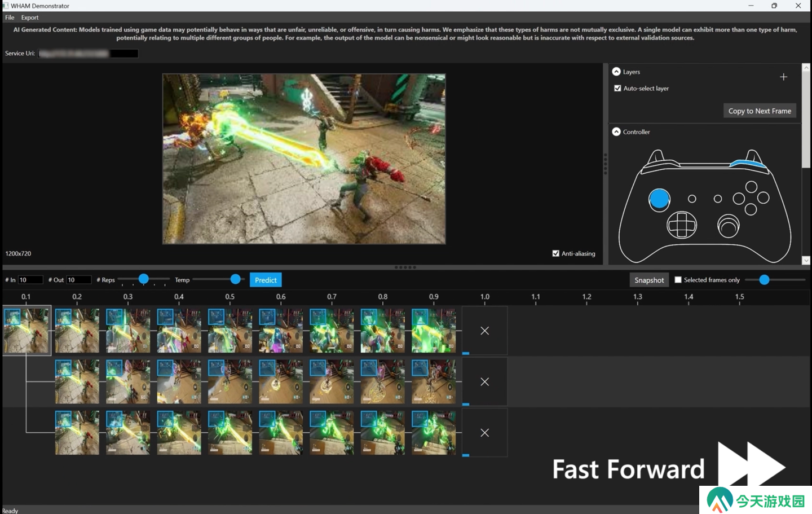Viewport: 812px width, 514px height.
Task: Select top row frame thumbnail at 0.3
Action: [128, 331]
